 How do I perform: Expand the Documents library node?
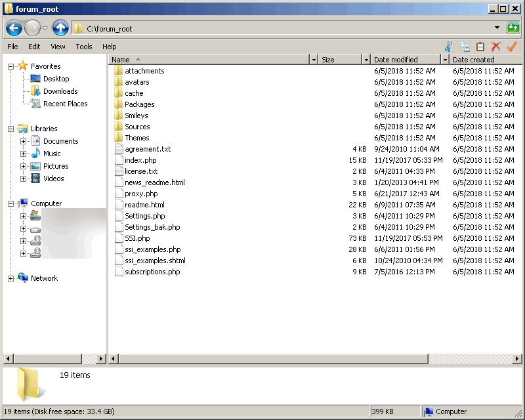[23, 141]
